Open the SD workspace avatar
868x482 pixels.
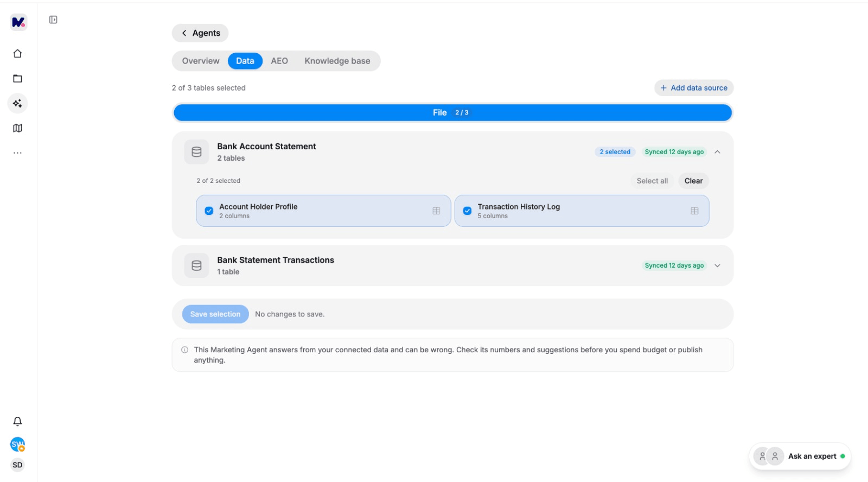[x=17, y=465]
